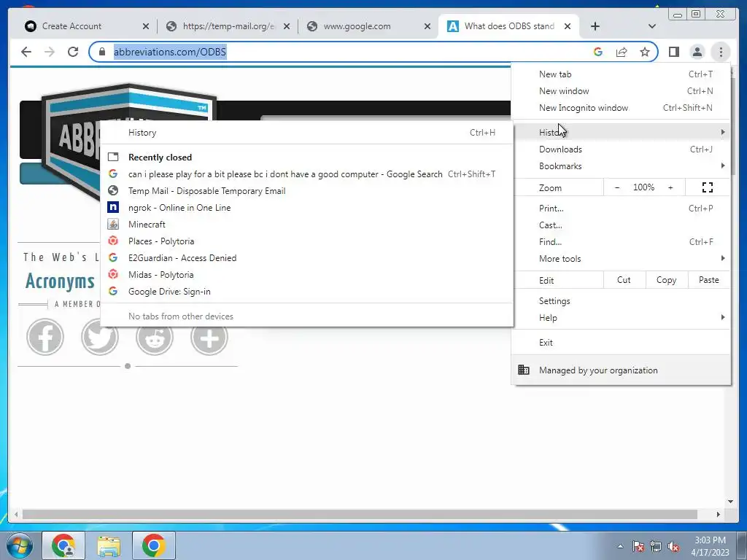Share on Reddit via the round icon

(155, 337)
